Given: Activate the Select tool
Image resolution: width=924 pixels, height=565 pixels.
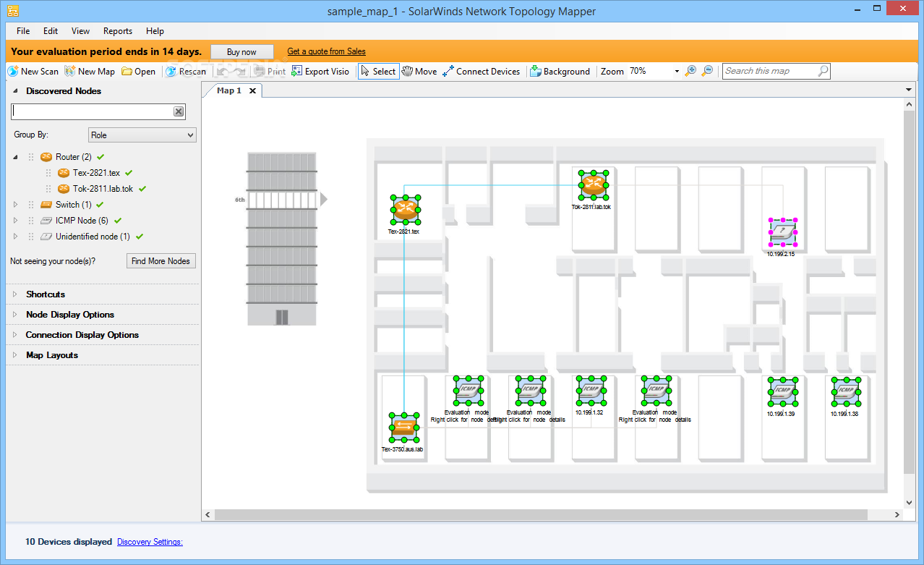Looking at the screenshot, I should click(378, 71).
